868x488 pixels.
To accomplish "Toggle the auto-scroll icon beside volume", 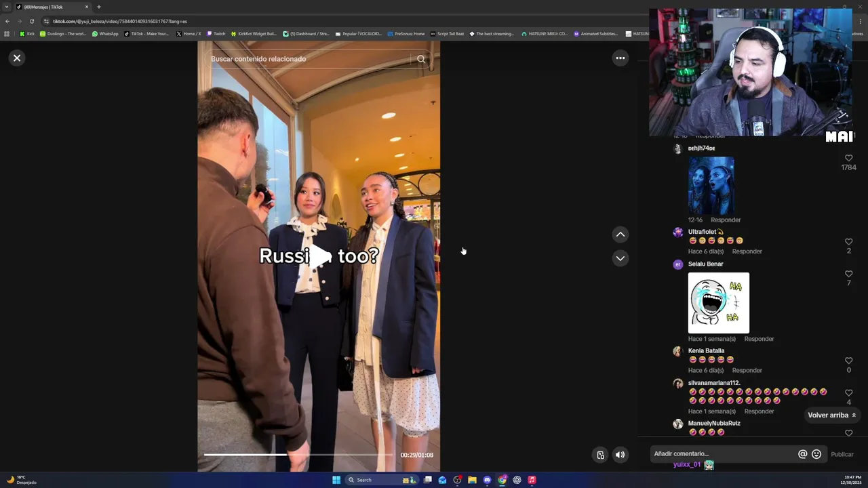I will tap(600, 455).
